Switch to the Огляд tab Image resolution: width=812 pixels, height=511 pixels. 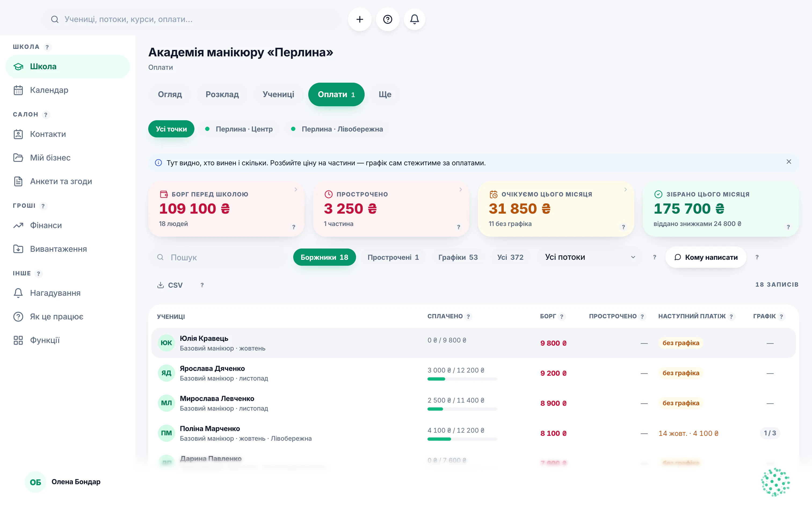coord(170,94)
